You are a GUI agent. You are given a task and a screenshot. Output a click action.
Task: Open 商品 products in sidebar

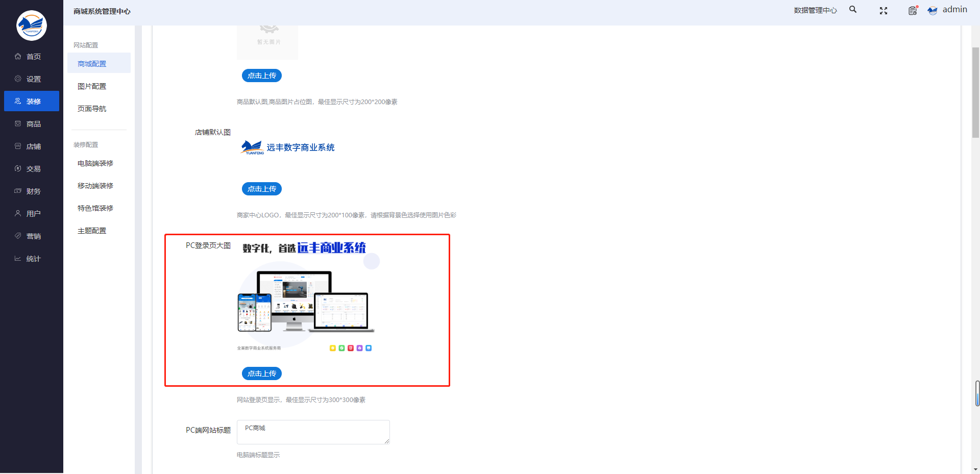coord(32,124)
